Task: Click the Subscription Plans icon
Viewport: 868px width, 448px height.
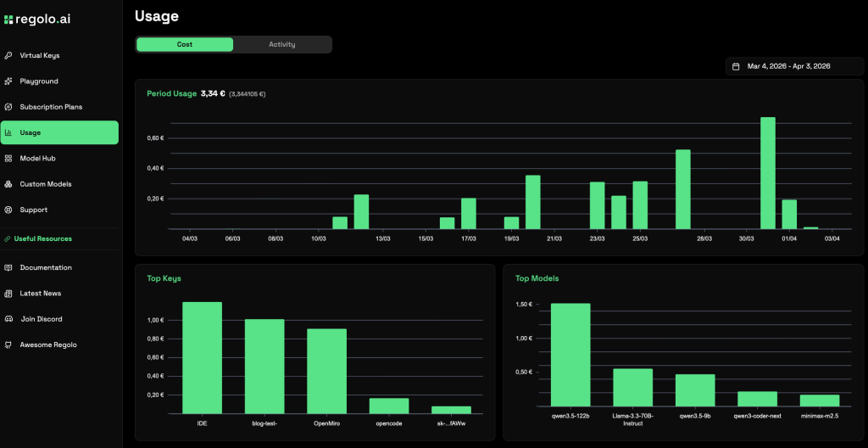Action: (8, 107)
